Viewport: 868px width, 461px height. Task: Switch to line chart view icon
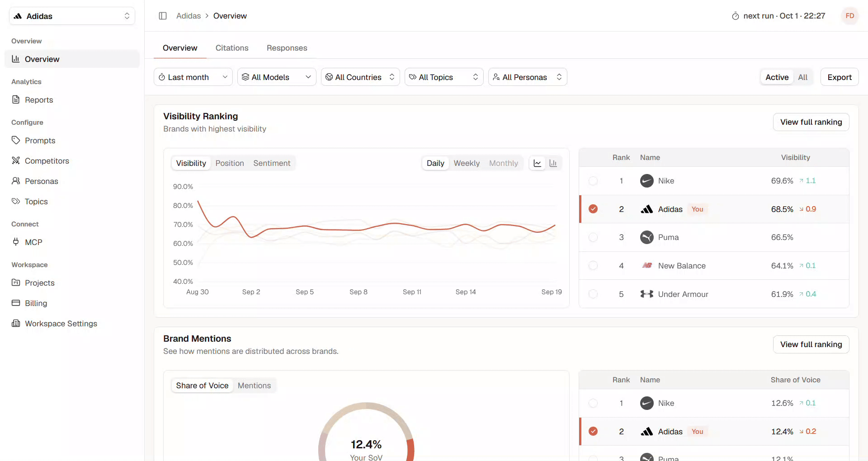click(x=538, y=163)
